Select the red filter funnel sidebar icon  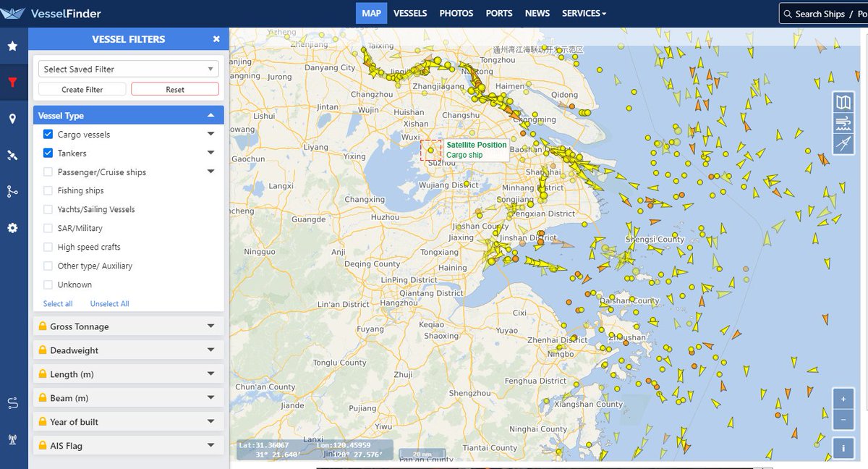(12, 83)
